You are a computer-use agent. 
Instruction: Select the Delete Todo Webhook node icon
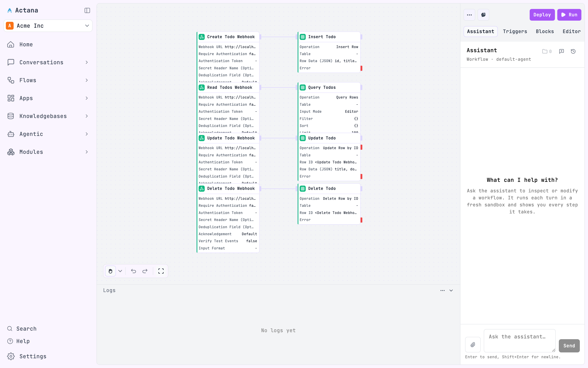pos(202,189)
